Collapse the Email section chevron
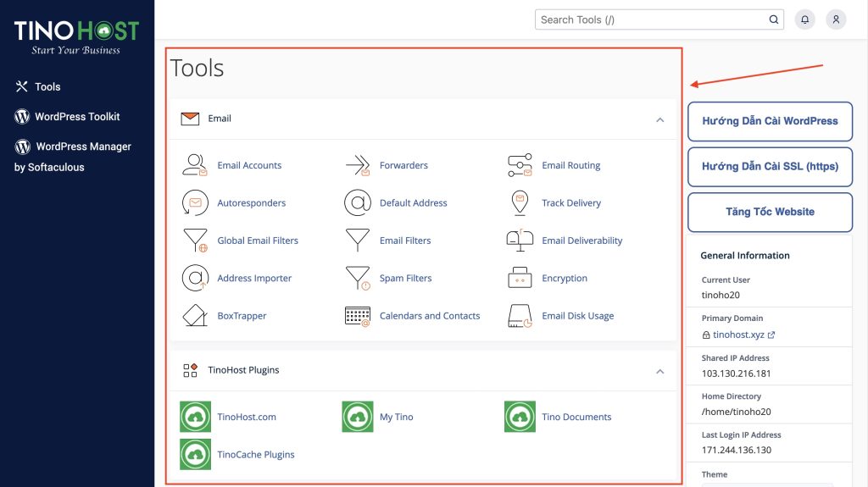The width and height of the screenshot is (868, 487). point(659,119)
